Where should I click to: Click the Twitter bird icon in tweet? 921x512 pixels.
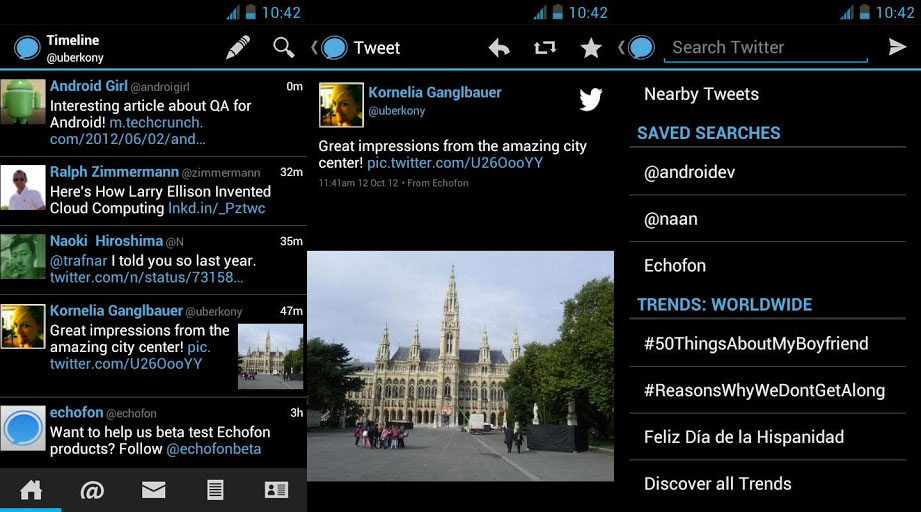click(x=591, y=99)
